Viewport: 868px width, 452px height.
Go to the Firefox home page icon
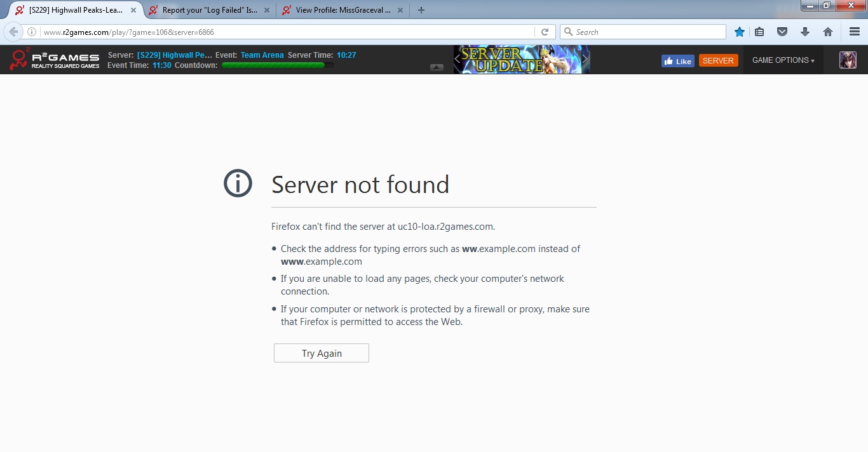828,32
